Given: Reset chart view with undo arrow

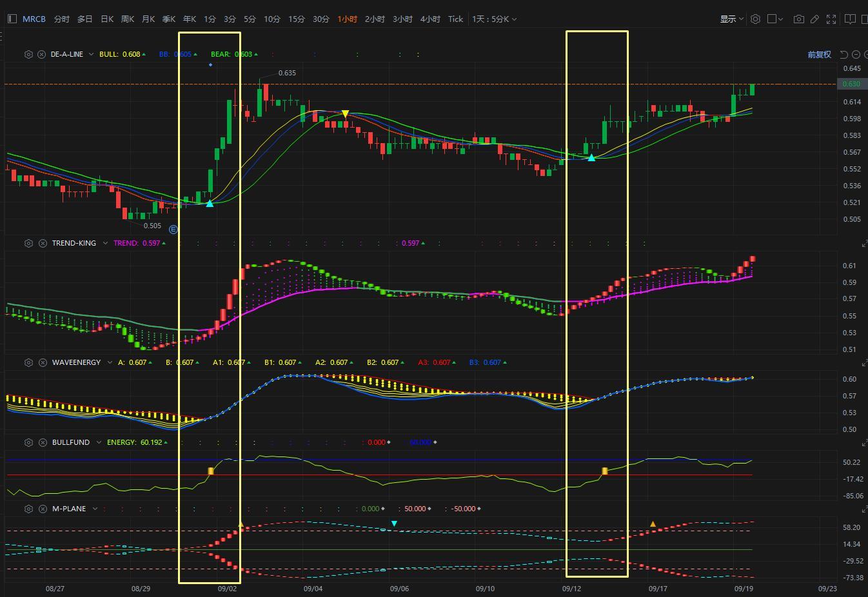Looking at the screenshot, I should click(843, 55).
